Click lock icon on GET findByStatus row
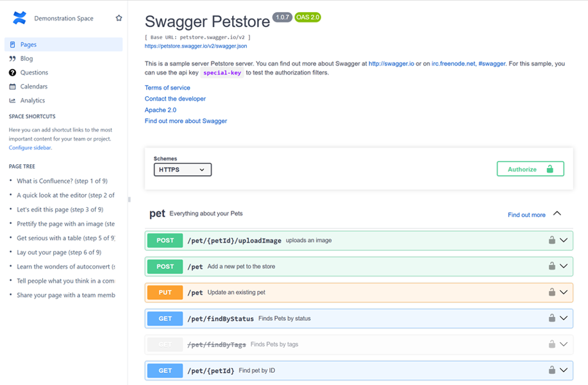 551,318
